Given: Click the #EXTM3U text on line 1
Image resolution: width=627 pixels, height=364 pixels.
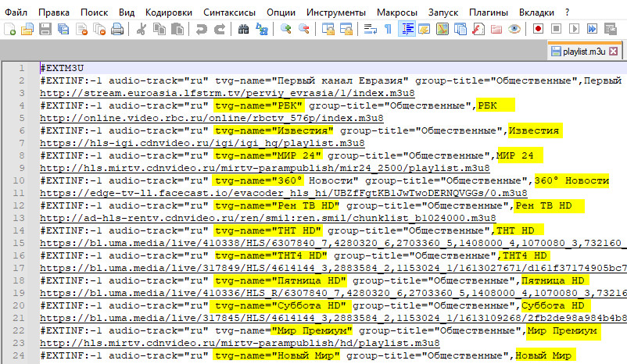Looking at the screenshot, I should coord(62,68).
